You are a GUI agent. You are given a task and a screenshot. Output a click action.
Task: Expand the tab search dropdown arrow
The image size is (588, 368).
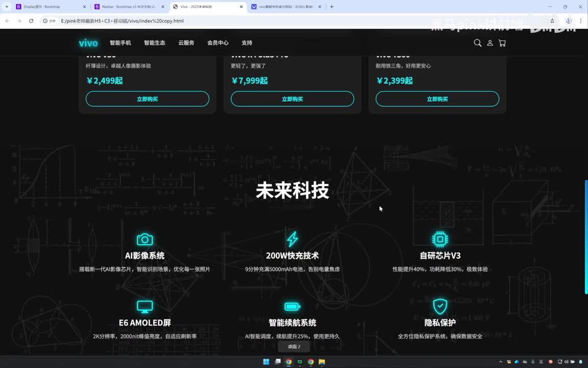tap(7, 7)
